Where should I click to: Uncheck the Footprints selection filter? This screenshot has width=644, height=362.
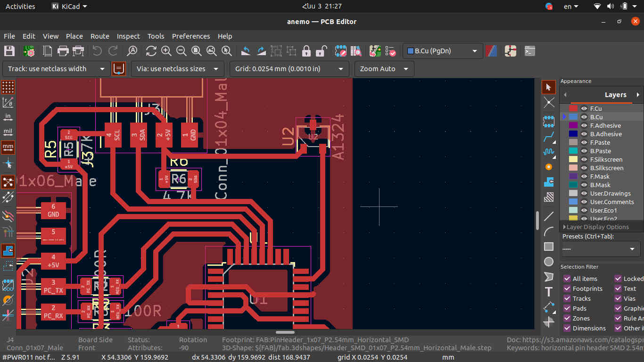567,288
